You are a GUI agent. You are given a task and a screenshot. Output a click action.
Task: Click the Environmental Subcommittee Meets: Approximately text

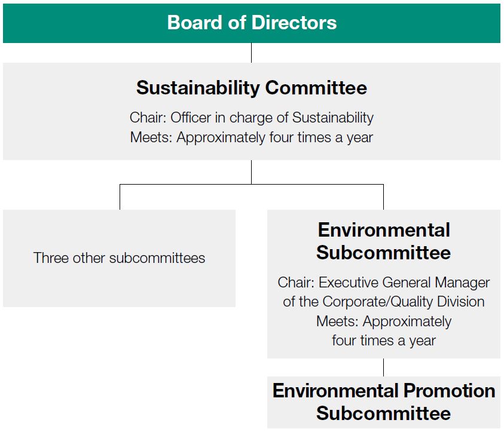point(383,321)
